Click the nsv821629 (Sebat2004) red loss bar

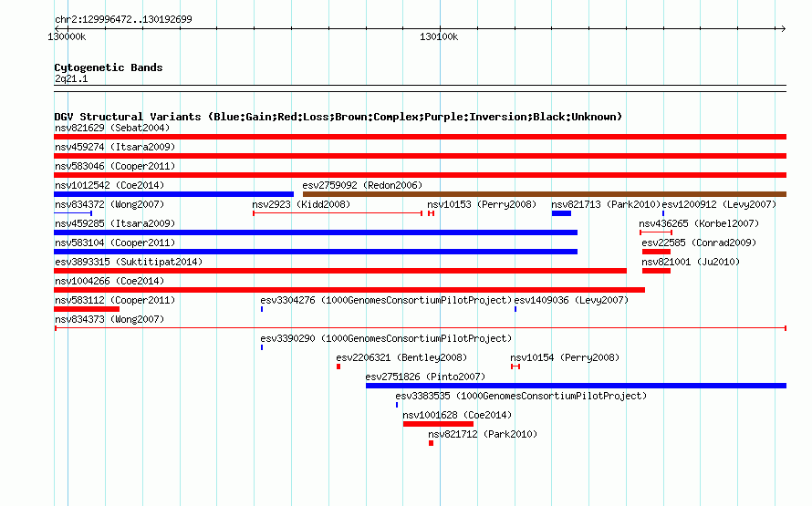[420, 137]
